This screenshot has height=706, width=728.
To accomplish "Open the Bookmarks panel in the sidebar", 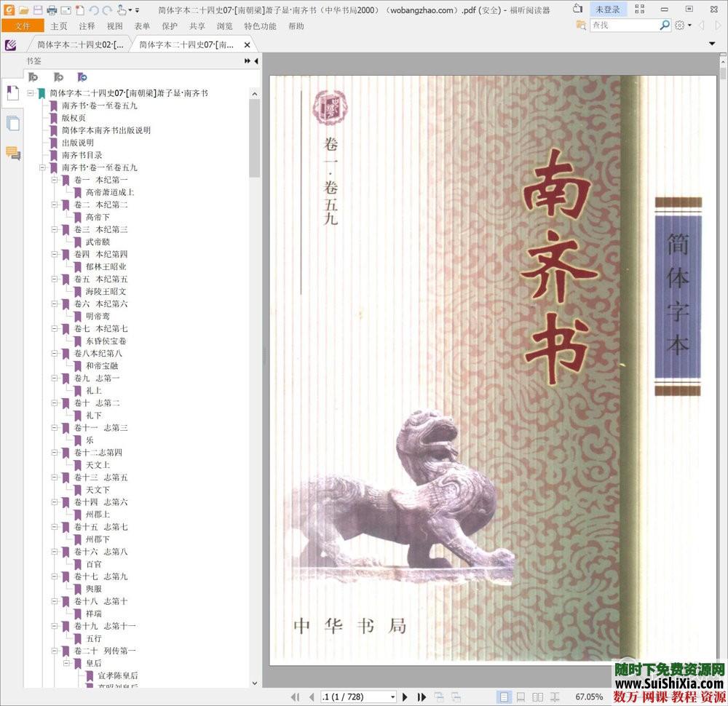I will tap(12, 93).
